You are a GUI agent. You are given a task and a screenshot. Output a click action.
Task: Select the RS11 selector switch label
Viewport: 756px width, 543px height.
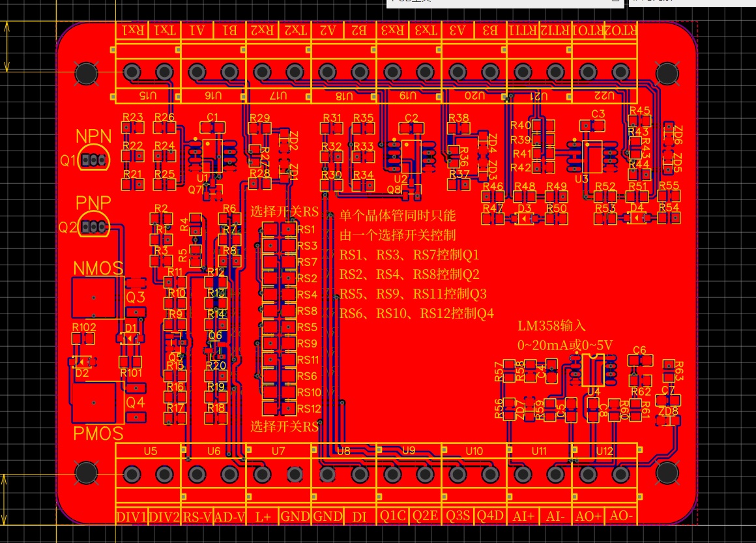[308, 360]
